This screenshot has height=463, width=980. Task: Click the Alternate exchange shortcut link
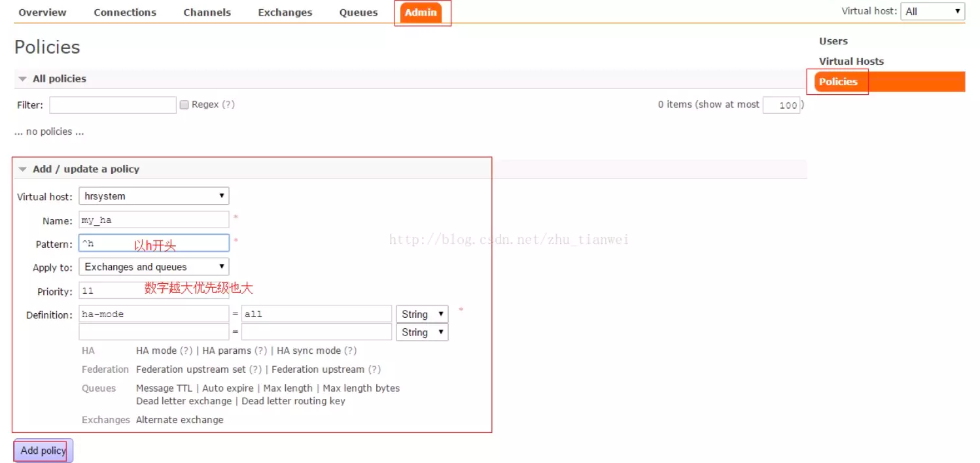180,420
